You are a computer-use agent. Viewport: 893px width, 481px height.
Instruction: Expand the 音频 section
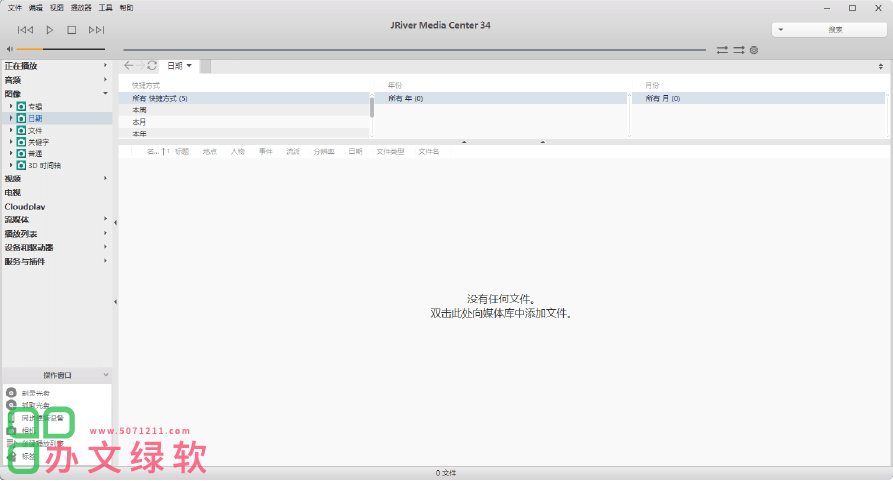tap(105, 80)
